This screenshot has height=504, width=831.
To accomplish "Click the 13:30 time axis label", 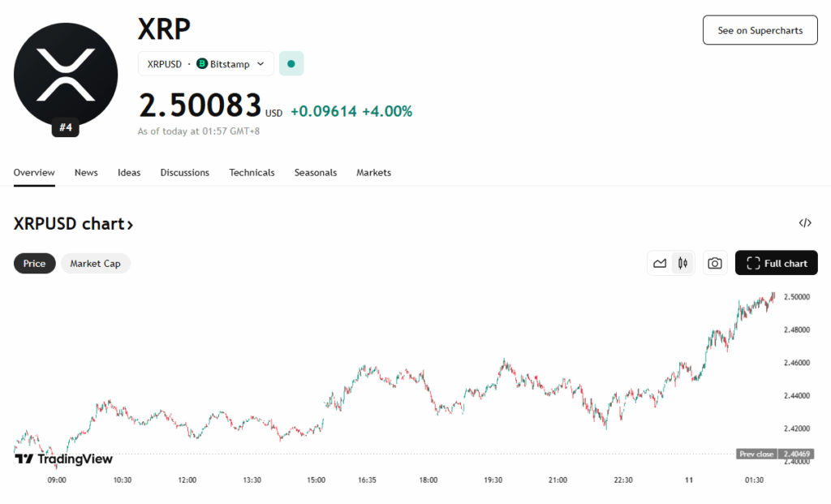I will 252,480.
